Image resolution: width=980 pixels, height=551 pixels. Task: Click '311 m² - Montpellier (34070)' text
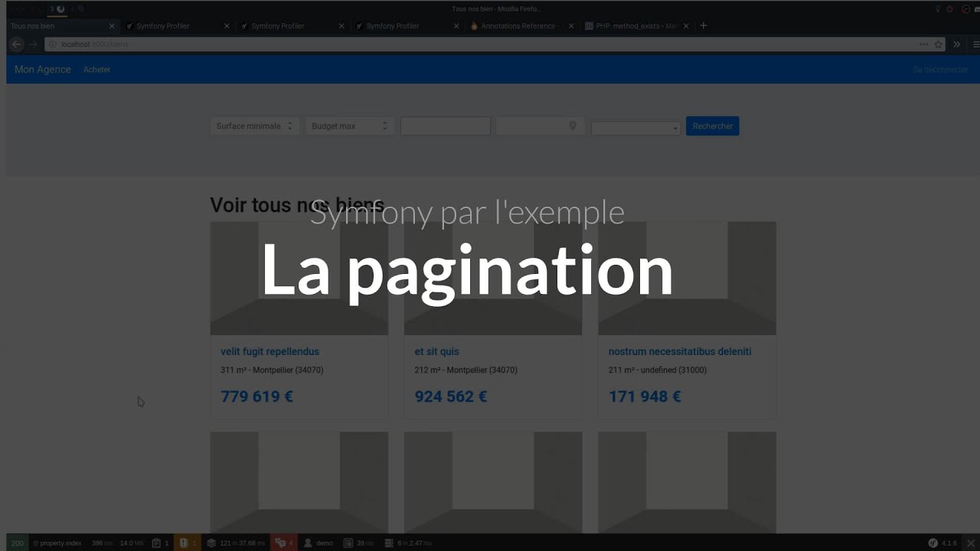[x=272, y=370]
